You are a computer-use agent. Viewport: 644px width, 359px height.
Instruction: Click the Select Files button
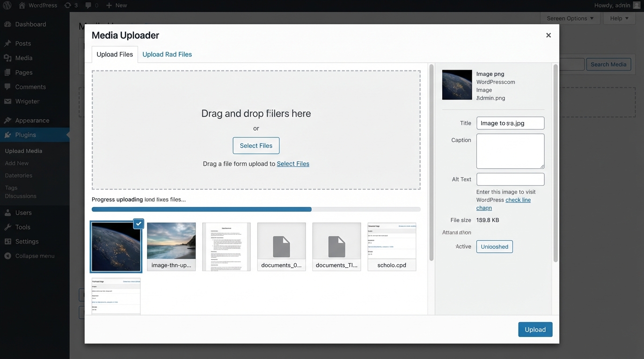coord(256,145)
